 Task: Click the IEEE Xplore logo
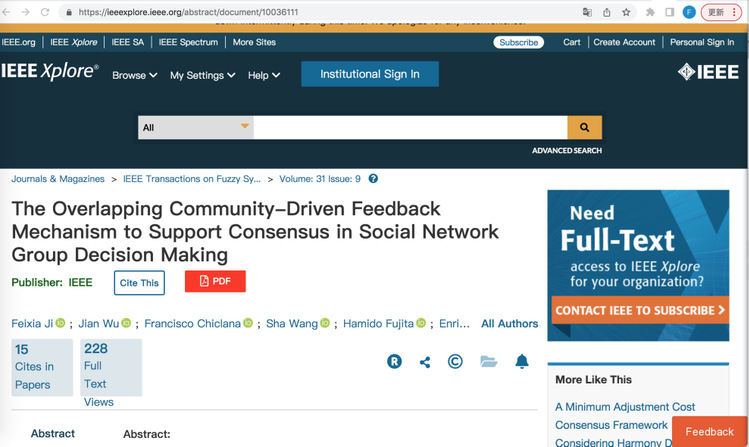coord(50,71)
